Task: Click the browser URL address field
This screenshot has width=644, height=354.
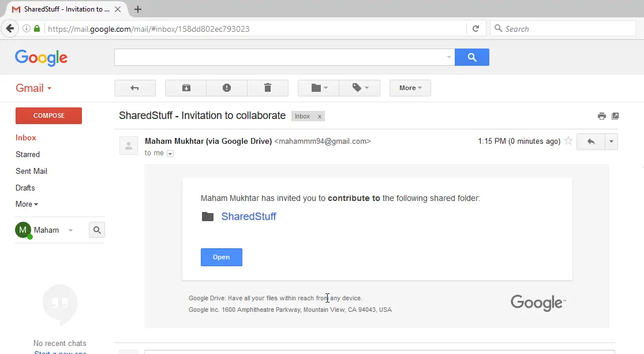Action: [254, 29]
